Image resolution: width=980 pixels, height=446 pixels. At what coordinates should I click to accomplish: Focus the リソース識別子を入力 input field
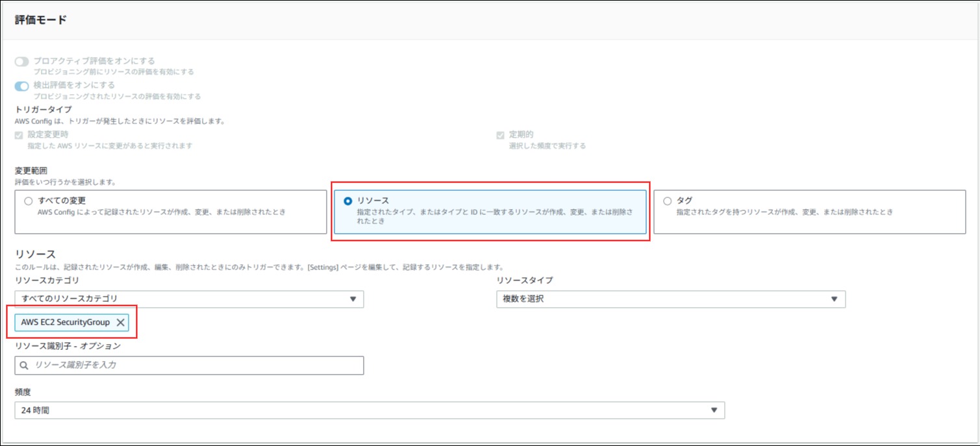(x=195, y=365)
